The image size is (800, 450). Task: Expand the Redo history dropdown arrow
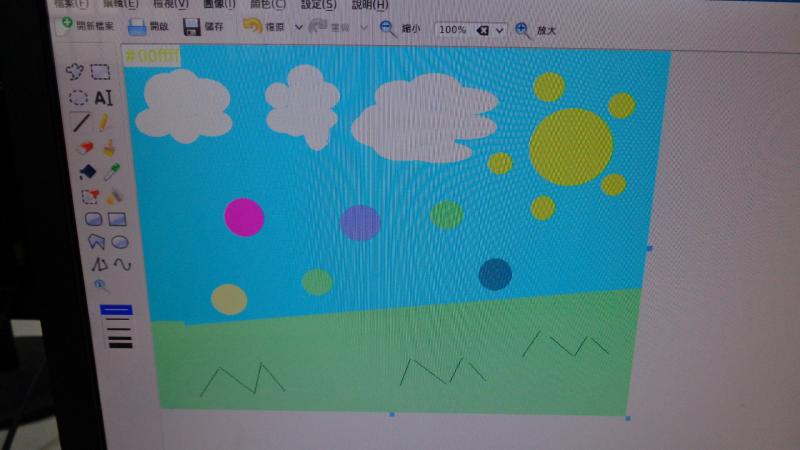point(364,28)
